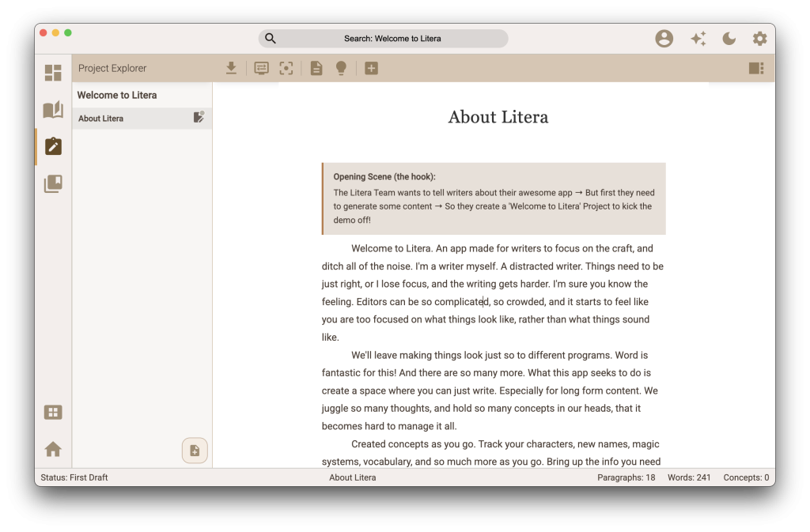Click the download export icon in toolbar
Screen dimensions: 810x532
pos(231,68)
